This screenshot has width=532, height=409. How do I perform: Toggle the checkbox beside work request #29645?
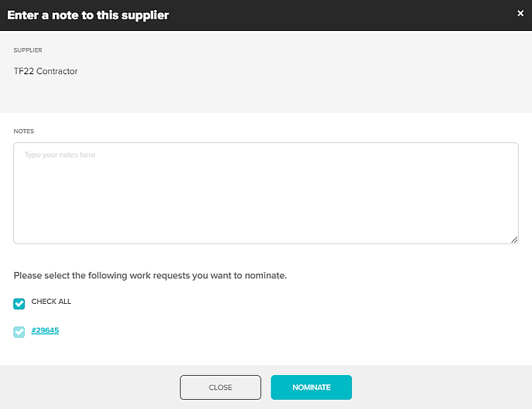(x=19, y=332)
